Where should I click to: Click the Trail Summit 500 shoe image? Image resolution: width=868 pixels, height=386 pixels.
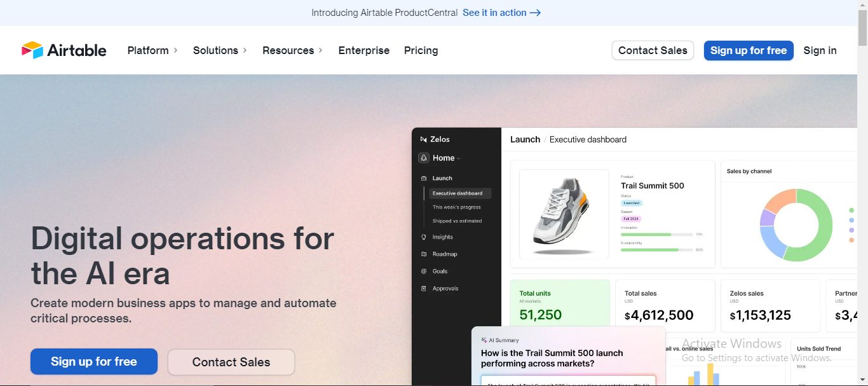point(564,214)
